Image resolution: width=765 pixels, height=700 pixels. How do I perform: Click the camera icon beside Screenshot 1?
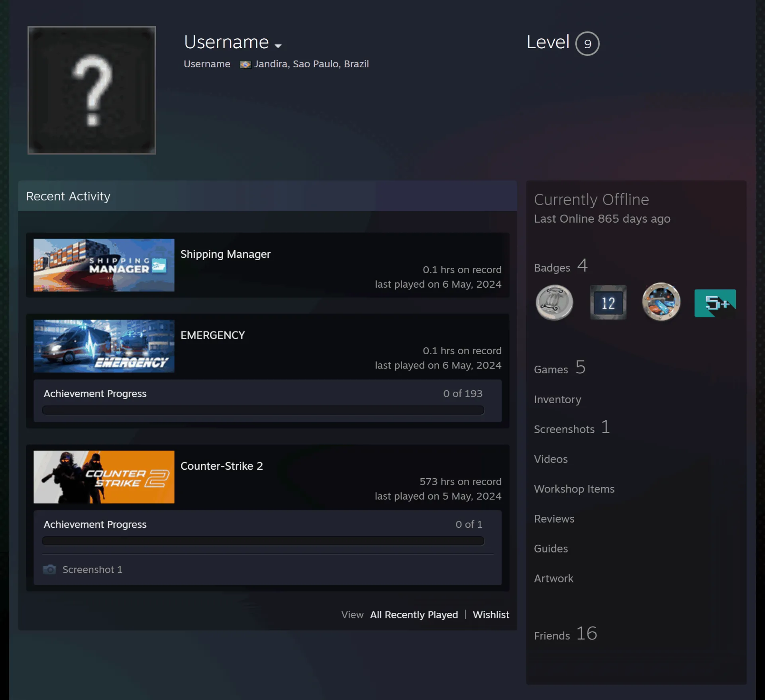pyautogui.click(x=49, y=569)
